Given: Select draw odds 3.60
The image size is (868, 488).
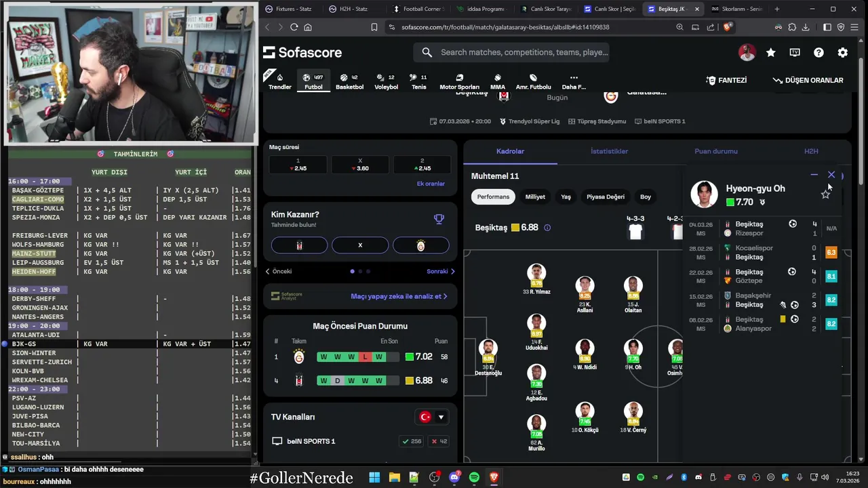Looking at the screenshot, I should [x=360, y=165].
